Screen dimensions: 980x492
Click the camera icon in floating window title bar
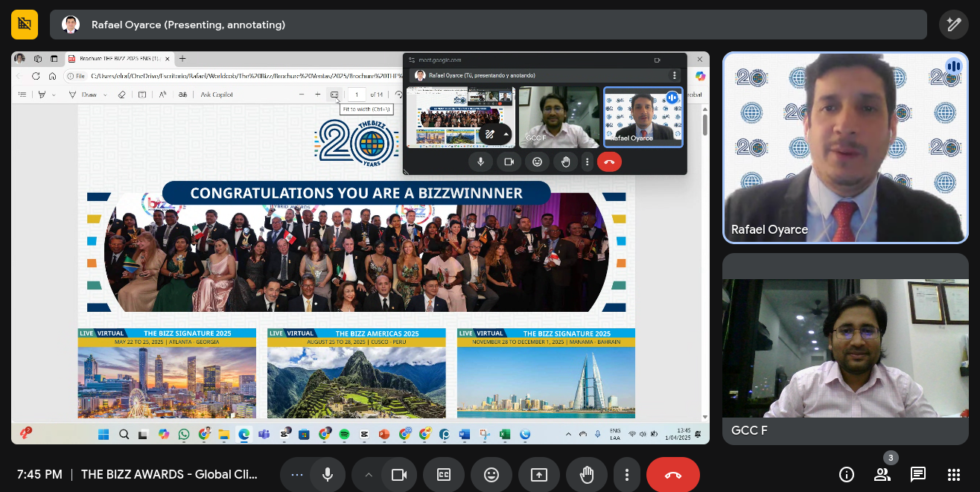pyautogui.click(x=658, y=60)
